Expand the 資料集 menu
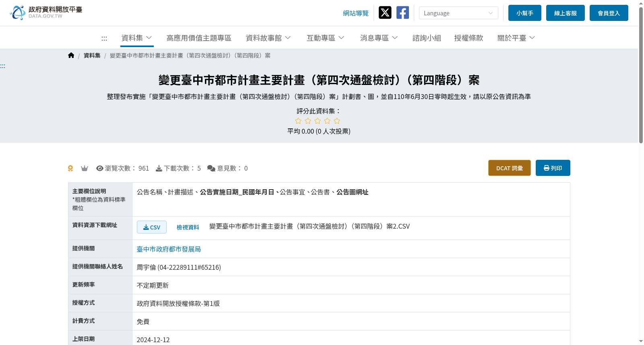Screen dimensions: 644x345 click(x=137, y=38)
